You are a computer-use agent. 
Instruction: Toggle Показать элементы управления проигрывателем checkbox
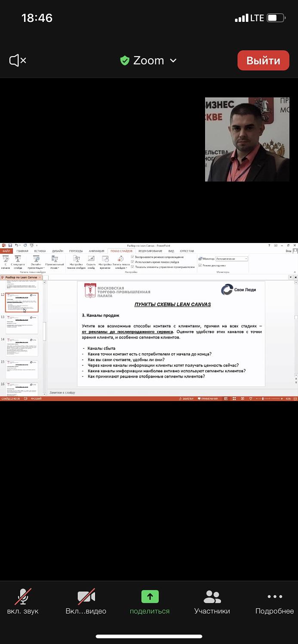pos(133,267)
